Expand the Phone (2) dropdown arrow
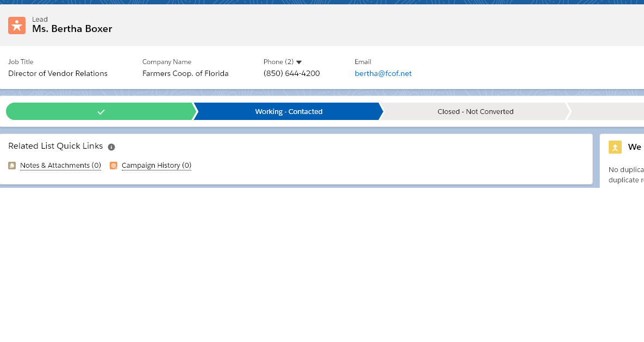This screenshot has width=644, height=342. coord(299,62)
